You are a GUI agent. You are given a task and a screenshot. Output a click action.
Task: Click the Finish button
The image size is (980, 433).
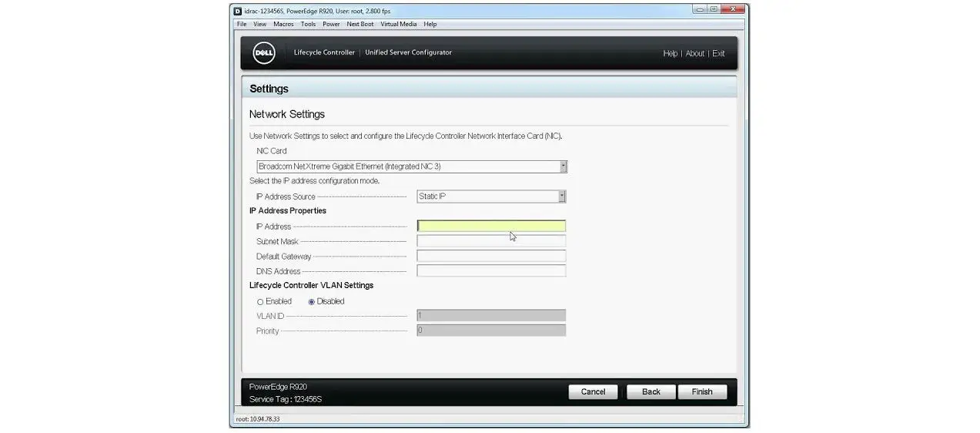[x=702, y=391]
